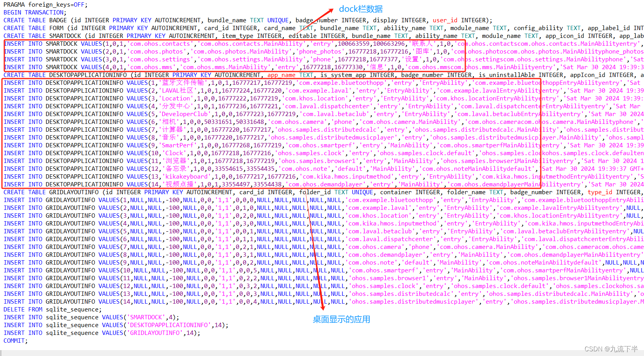Click 'com.kika.hmos.inputmethod' in GRIDLAYOUTINFO row 4
The height and width of the screenshot is (356, 644).
[393, 224]
